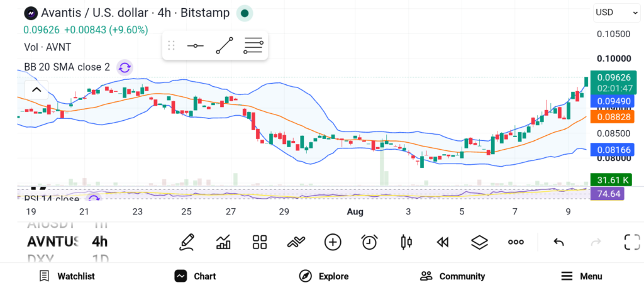Grab the drawing toolbar drag handle dots
Image resolution: width=644 pixels, height=290 pixels.
(x=172, y=45)
